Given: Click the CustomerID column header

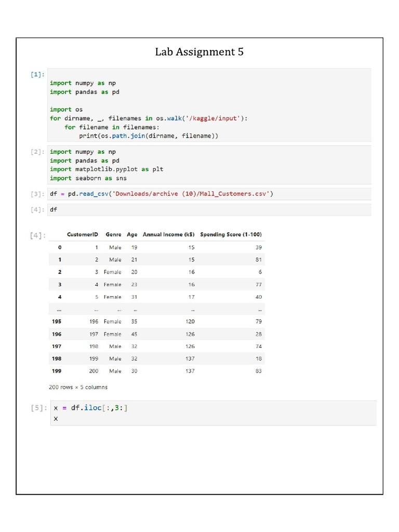Looking at the screenshot, I should click(x=83, y=235).
